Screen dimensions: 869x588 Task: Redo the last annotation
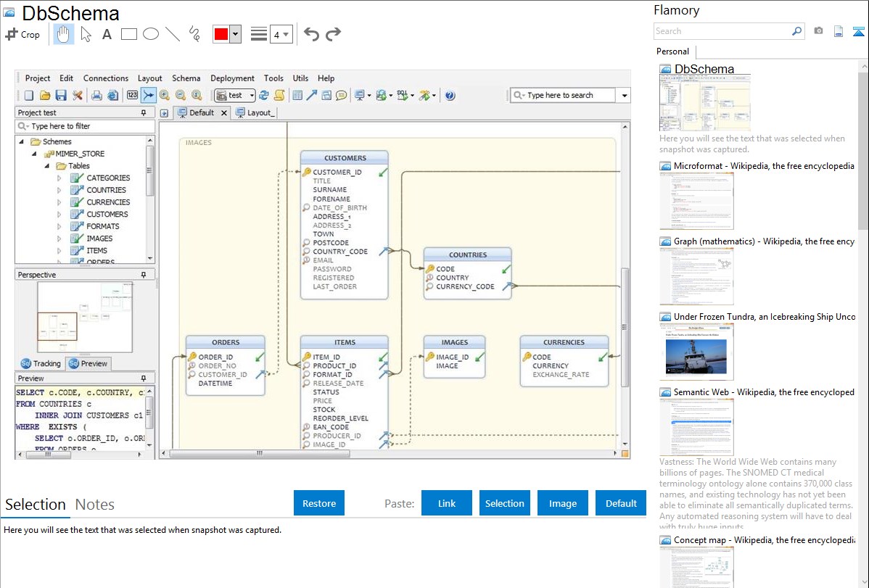click(x=333, y=34)
